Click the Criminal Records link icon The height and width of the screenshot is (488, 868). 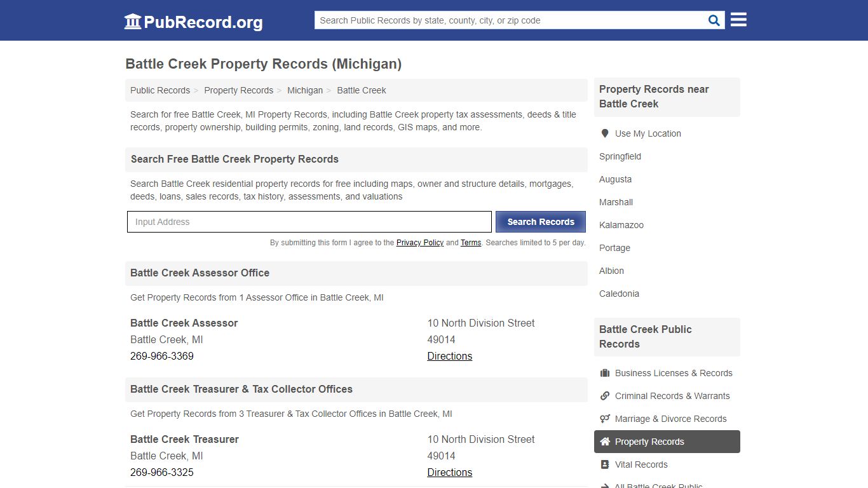605,396
